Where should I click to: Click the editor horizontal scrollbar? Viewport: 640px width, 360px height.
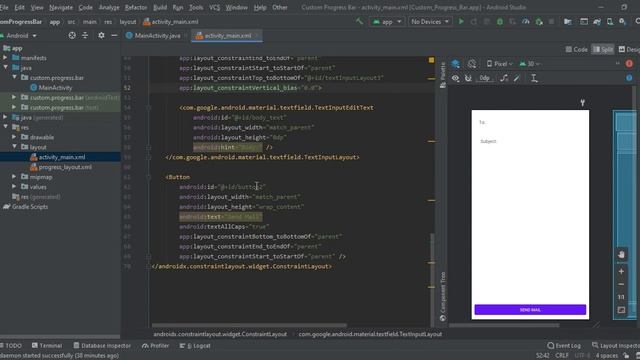(x=249, y=326)
